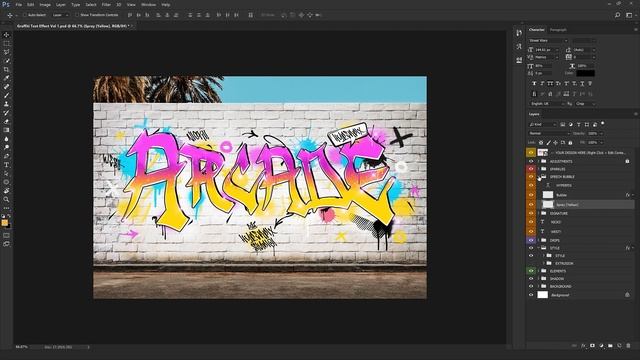Open the Image menu
640x360 pixels.
click(x=45, y=4)
